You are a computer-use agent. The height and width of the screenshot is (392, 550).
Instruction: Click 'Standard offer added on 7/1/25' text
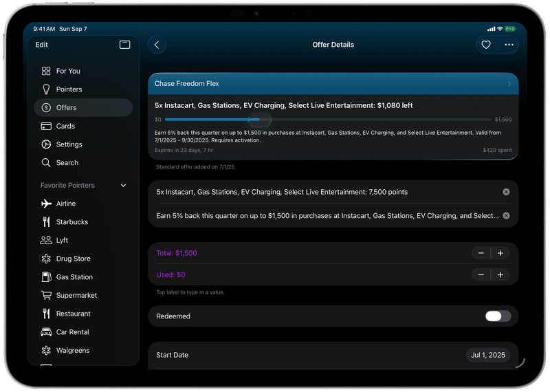[195, 167]
